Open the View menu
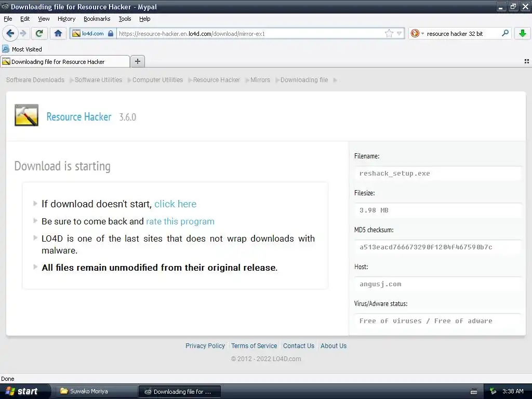Screen dimensions: 532x399 pyautogui.click(x=44, y=19)
